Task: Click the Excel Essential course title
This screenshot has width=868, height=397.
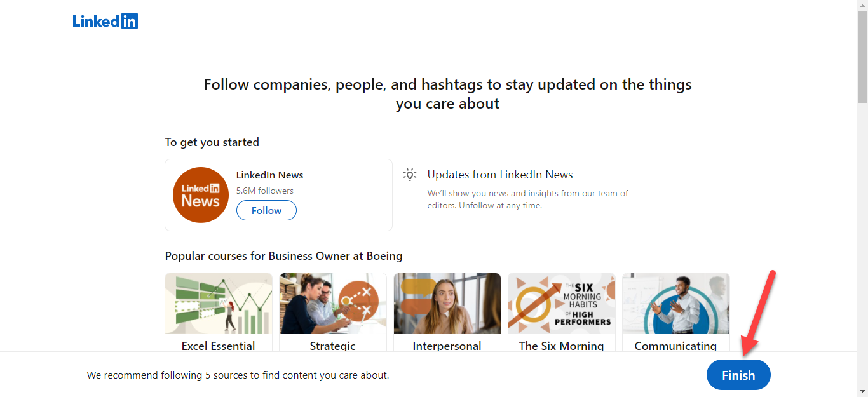Action: pos(219,346)
